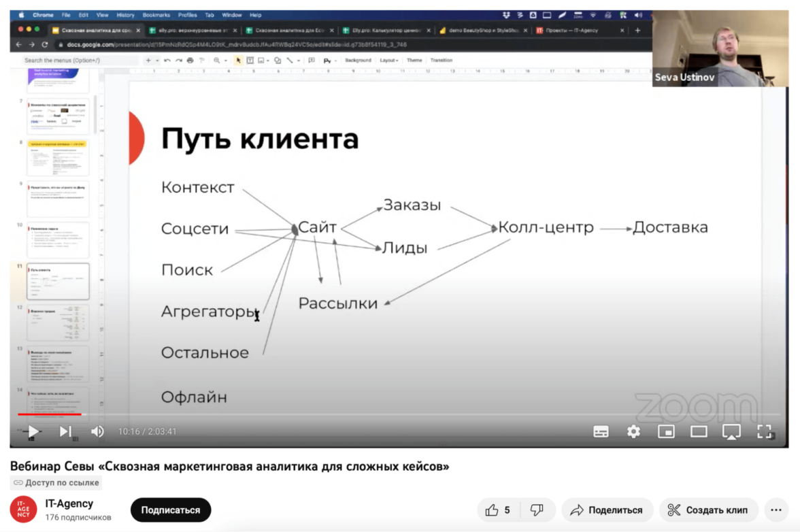Image resolution: width=800 pixels, height=532 pixels.
Task: Click the Рассылки text on the slide
Action: (337, 303)
